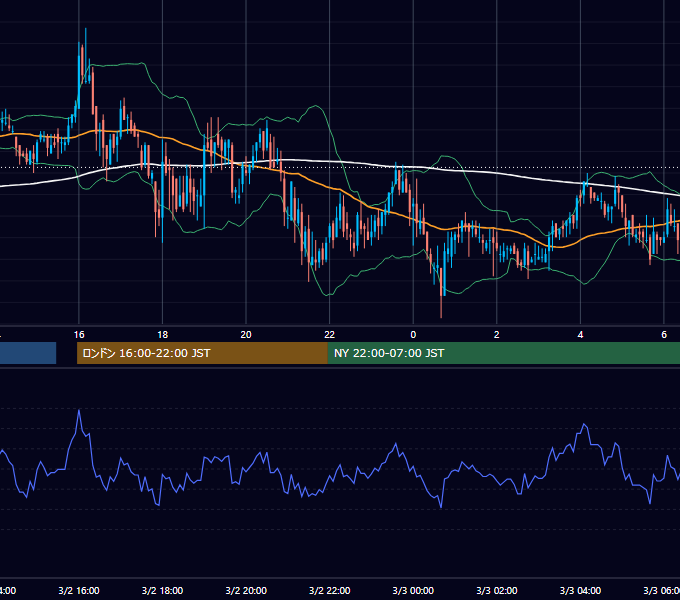Click the 3/2 16:00 bottom axis label
The width and height of the screenshot is (680, 600).
(79, 591)
